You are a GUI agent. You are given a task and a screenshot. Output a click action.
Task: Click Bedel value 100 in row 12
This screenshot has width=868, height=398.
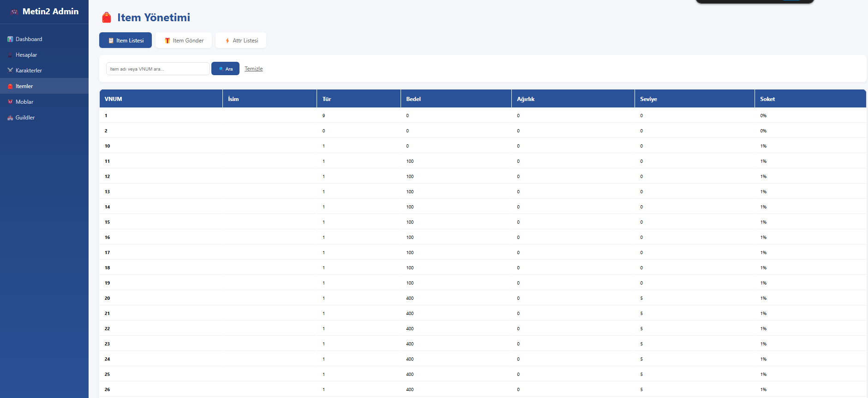[410, 177]
